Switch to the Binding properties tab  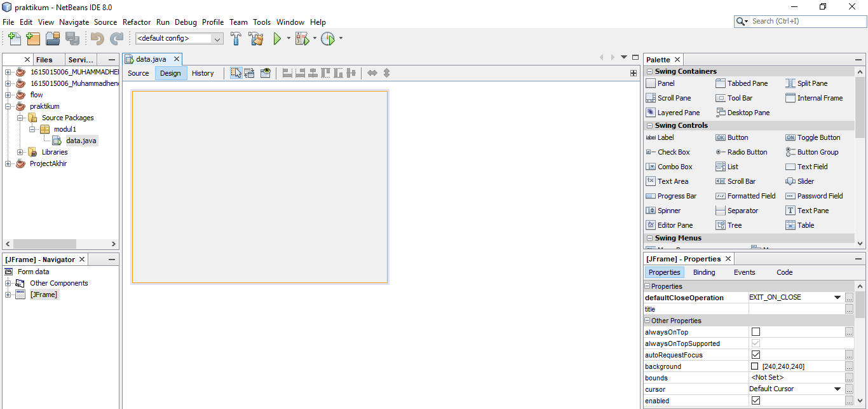click(703, 272)
